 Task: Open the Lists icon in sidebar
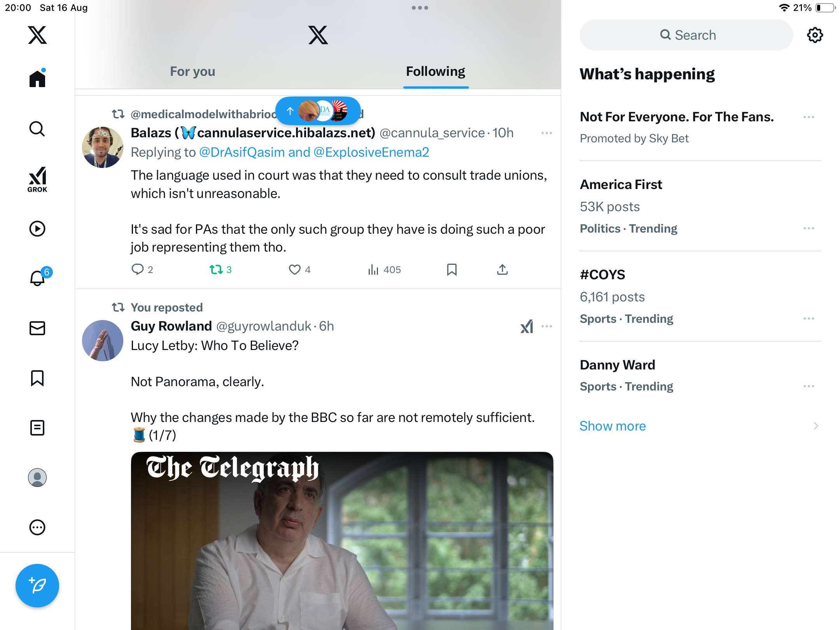pyautogui.click(x=37, y=428)
